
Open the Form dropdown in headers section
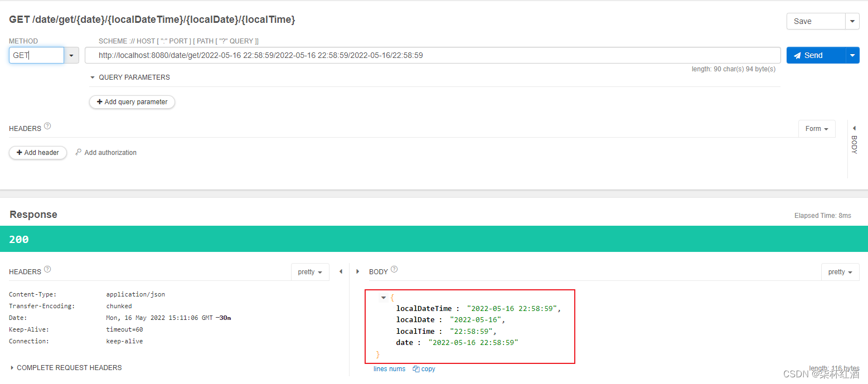(816, 128)
